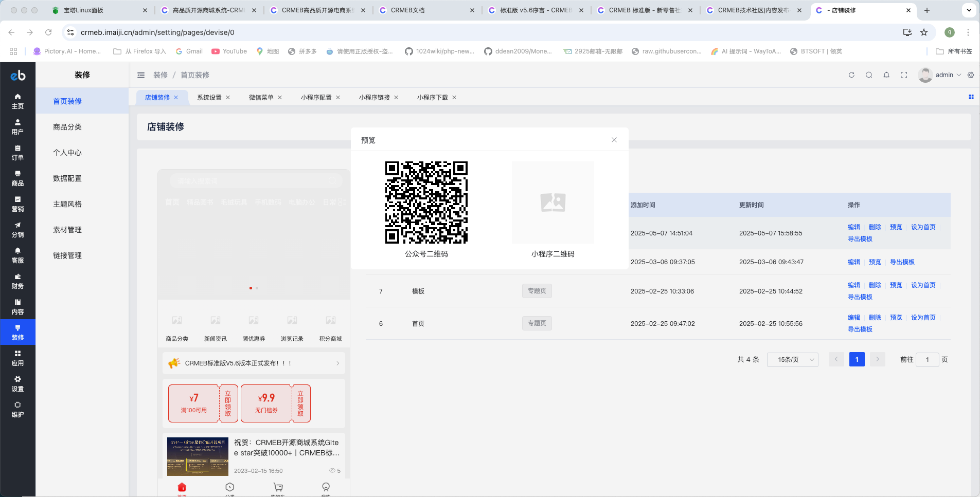Screen dimensions: 980x497
Task: Open the 用户 users sidebar icon
Action: pos(17,127)
